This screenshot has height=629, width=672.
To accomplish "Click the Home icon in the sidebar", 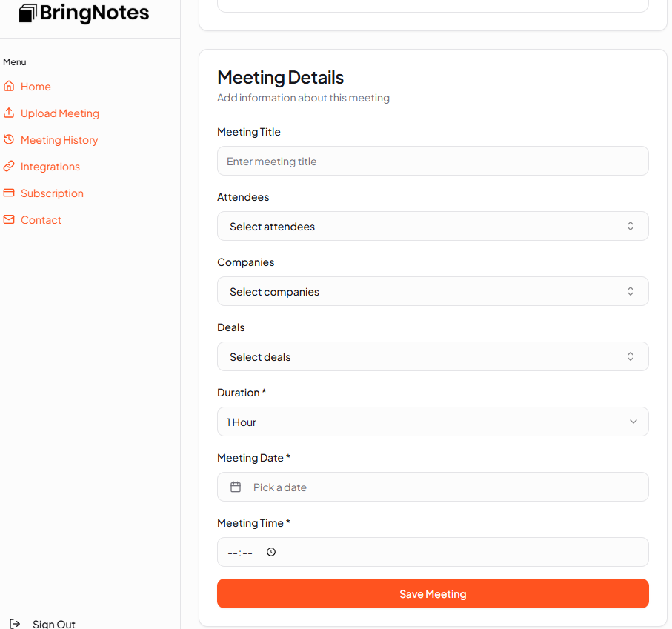I will click(10, 86).
